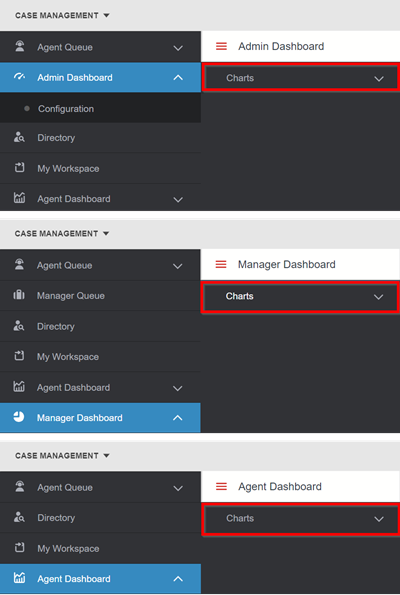Collapse the highlighted Manager Dashboard chevron
This screenshot has width=400, height=595.
click(x=178, y=418)
